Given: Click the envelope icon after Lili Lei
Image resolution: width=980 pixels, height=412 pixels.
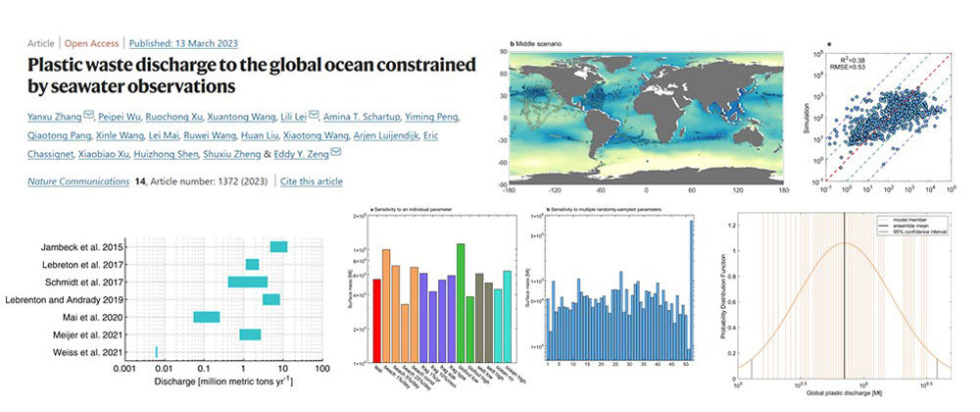Looking at the screenshot, I should point(314,115).
